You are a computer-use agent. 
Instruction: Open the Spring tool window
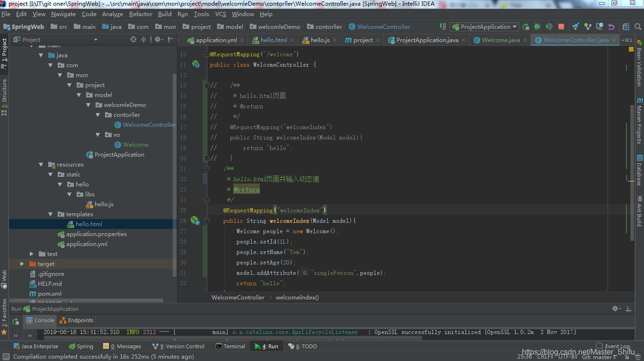(x=81, y=346)
